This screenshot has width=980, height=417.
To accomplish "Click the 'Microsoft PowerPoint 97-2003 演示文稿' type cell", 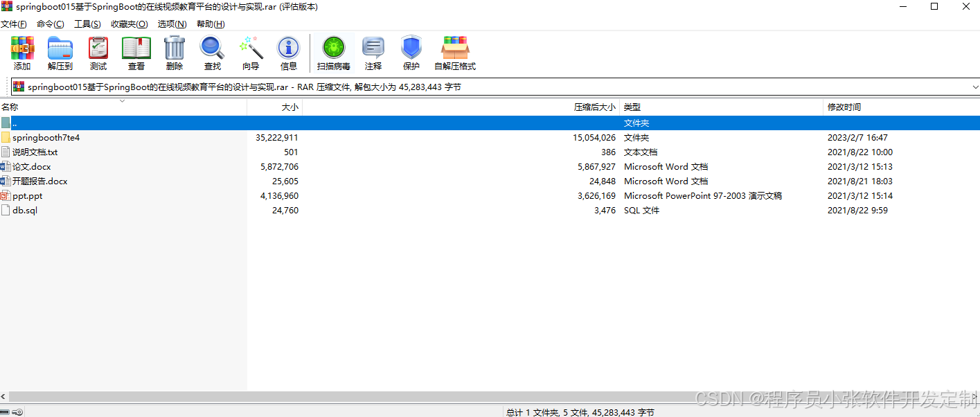I will tap(703, 195).
